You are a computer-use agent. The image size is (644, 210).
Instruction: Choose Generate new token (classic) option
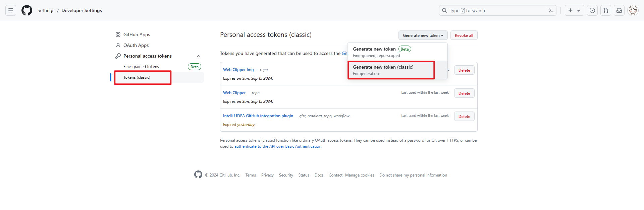[x=397, y=70]
